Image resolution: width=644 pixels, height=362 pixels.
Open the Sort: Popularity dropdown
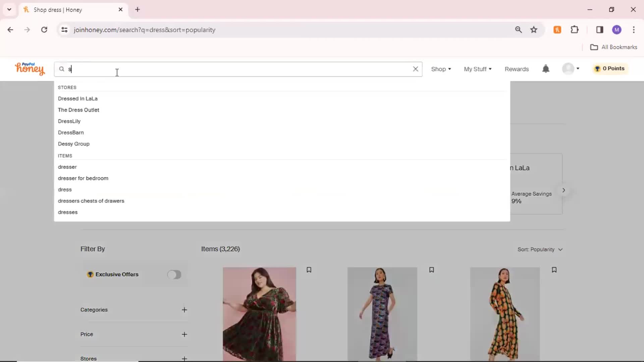[x=540, y=249]
